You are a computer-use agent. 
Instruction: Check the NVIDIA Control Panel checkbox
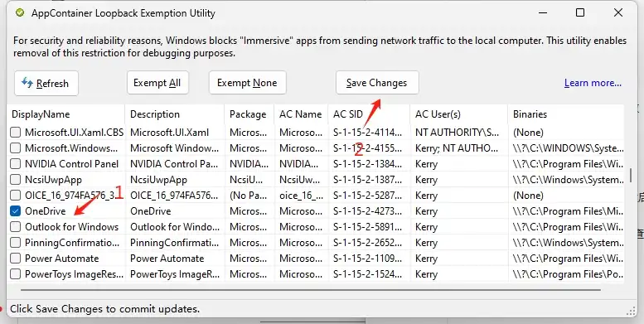pyautogui.click(x=15, y=164)
